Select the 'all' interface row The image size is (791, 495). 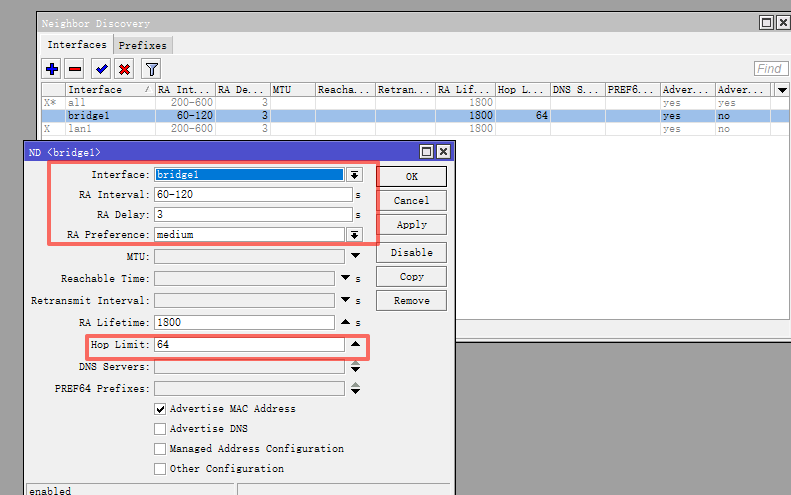415,102
